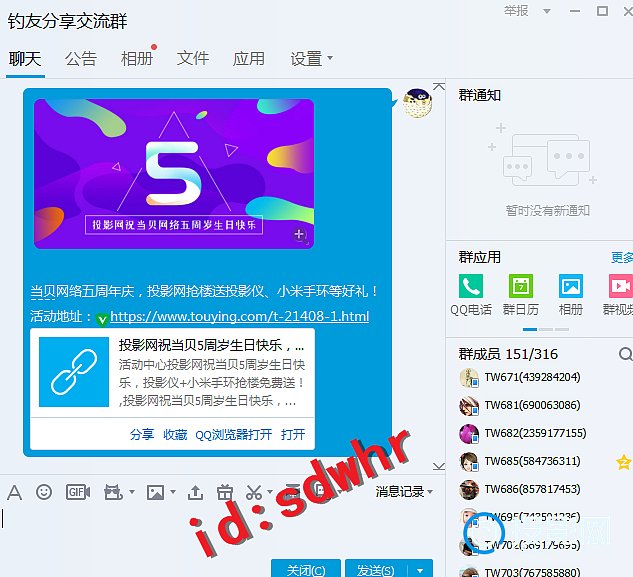Viewport: 633px width, 577px height.
Task: Click the 更多 link in 群应用
Action: [622, 257]
